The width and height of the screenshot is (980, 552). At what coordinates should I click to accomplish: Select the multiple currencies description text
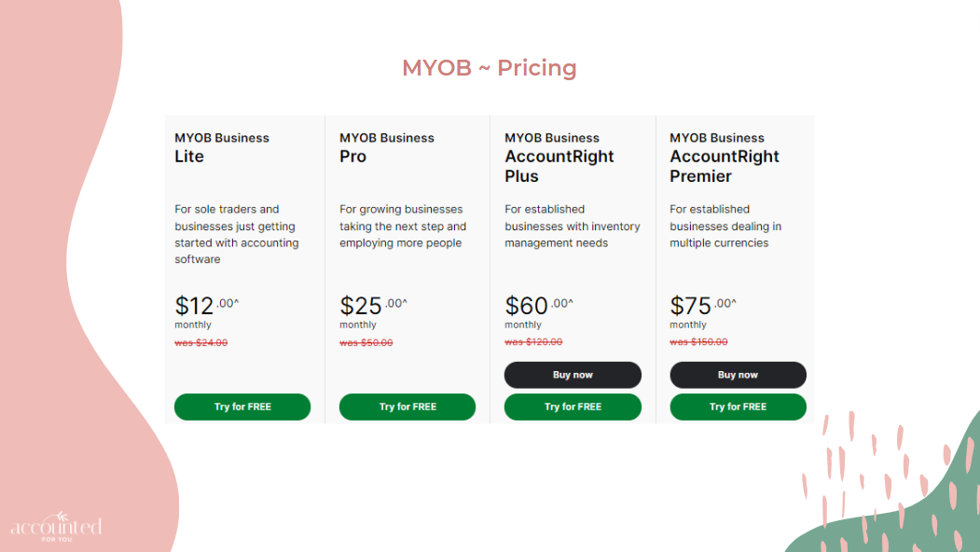click(725, 227)
